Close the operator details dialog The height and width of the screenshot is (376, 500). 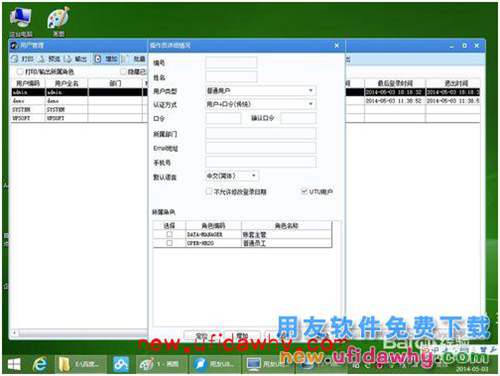(337, 46)
